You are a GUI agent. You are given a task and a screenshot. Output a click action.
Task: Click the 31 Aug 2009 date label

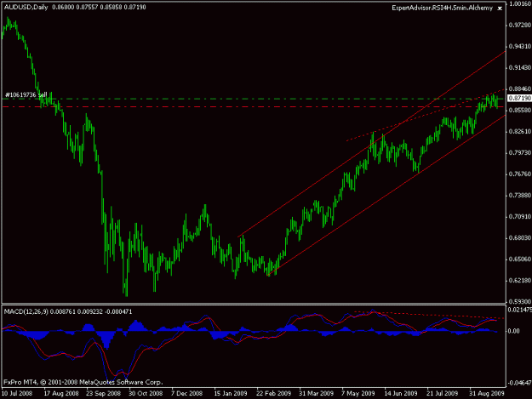[487, 394]
